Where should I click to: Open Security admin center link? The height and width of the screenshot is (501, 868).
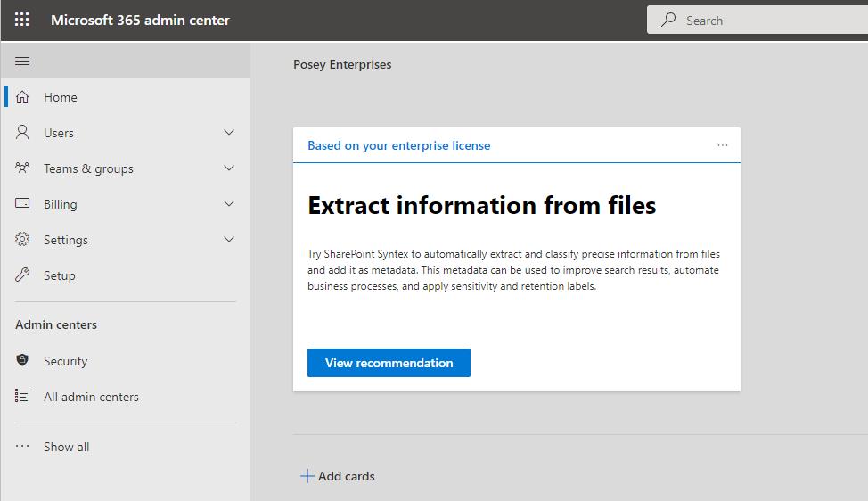point(127,361)
